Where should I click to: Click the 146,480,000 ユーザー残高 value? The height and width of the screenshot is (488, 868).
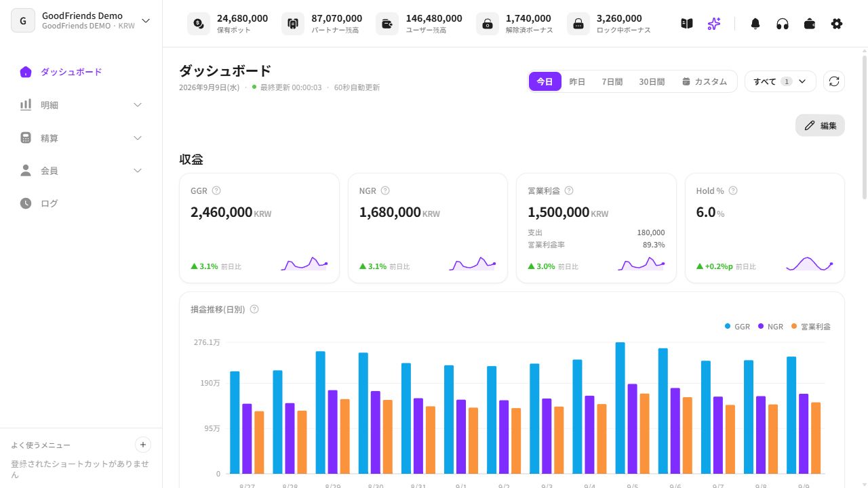point(434,18)
